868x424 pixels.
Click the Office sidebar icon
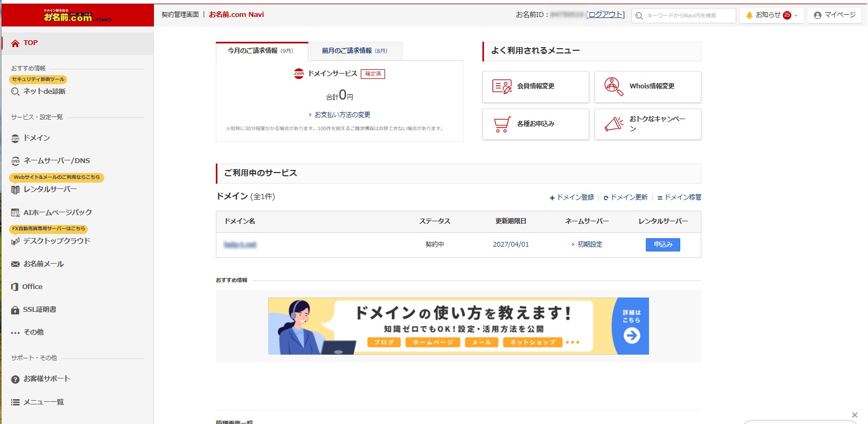(15, 287)
